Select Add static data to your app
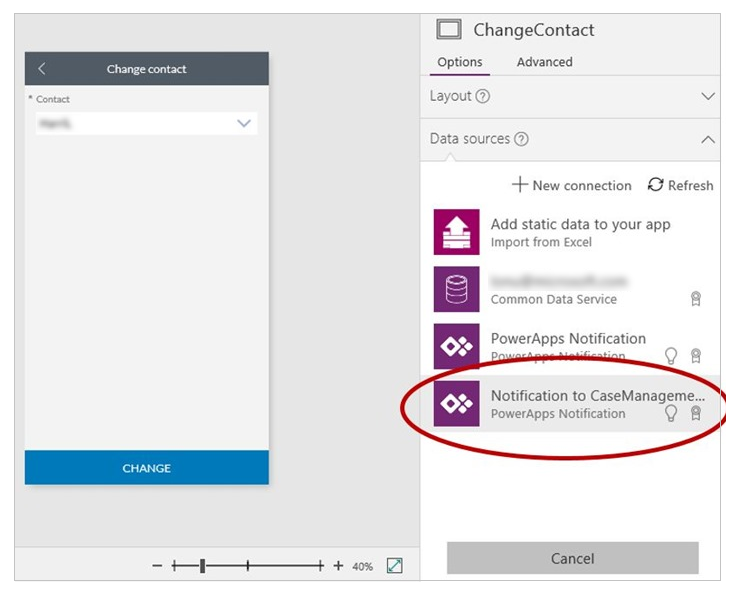Viewport: 738px width, 591px height. click(x=580, y=224)
